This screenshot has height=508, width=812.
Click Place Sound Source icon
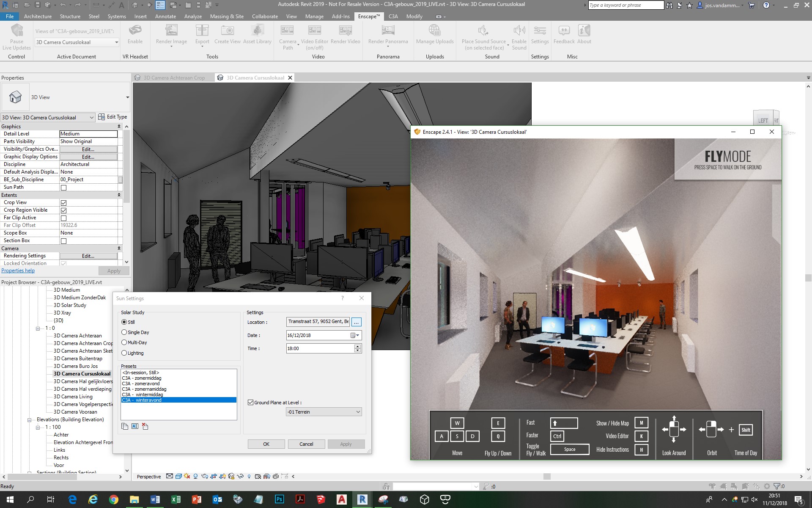483,30
